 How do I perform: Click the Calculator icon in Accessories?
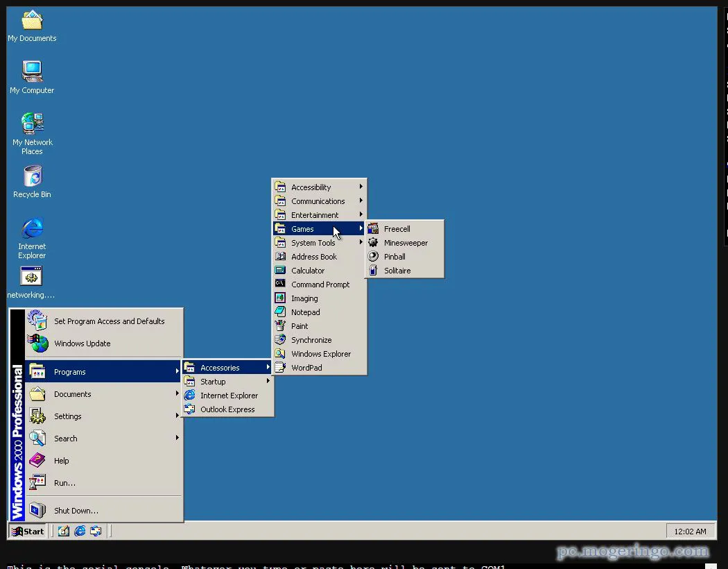point(280,271)
